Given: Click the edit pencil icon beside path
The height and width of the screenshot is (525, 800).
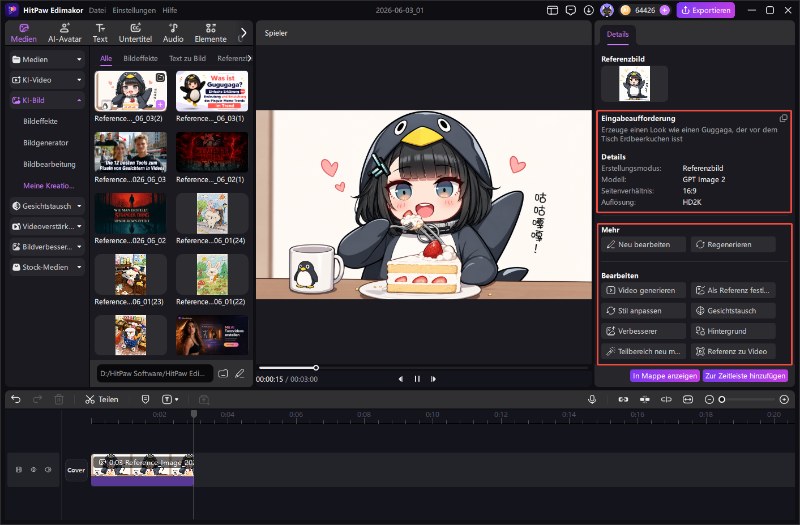Looking at the screenshot, I should pos(240,373).
